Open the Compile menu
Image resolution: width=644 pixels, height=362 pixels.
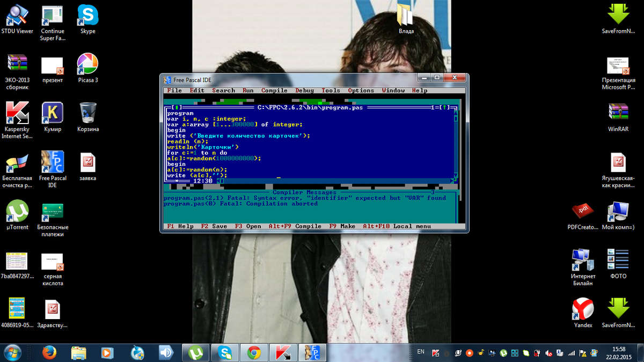(274, 91)
